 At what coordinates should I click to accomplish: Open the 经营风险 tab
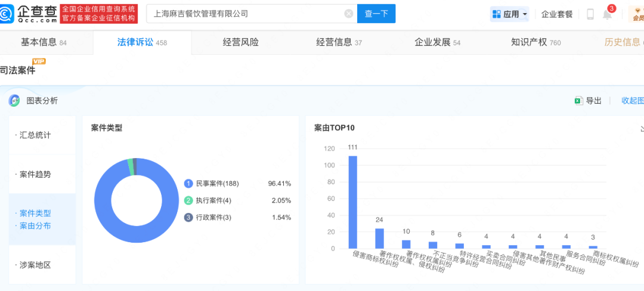click(240, 42)
